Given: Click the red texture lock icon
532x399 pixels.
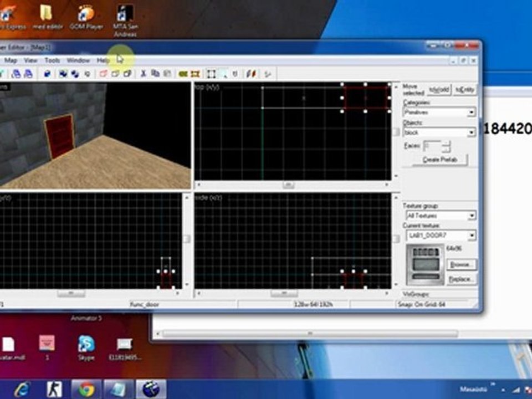Looking at the screenshot, I should (252, 74).
